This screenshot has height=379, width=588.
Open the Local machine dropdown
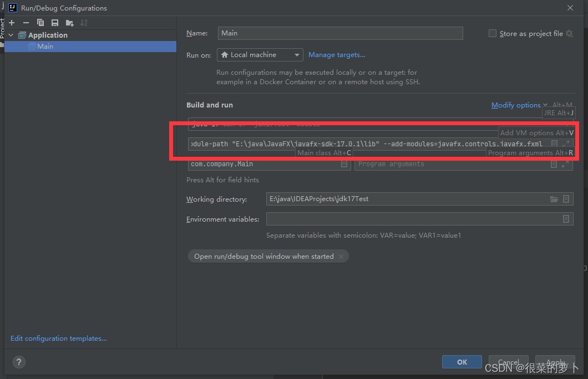pos(260,55)
